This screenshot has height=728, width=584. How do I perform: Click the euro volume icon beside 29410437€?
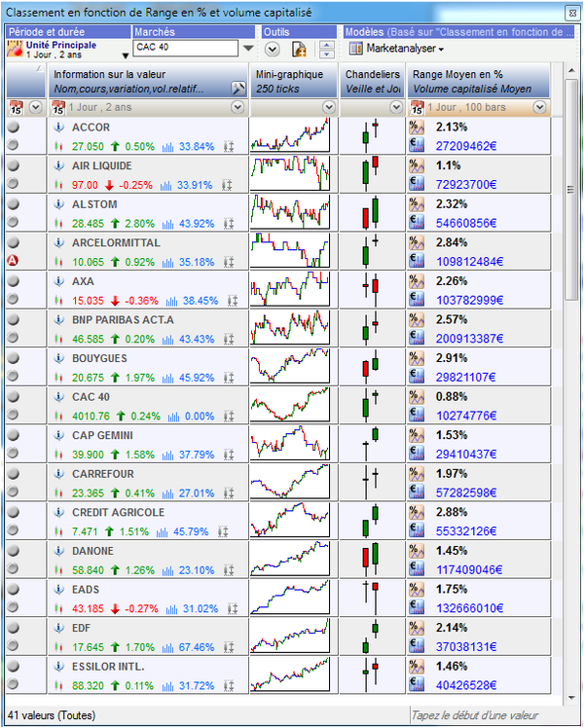[x=417, y=454]
